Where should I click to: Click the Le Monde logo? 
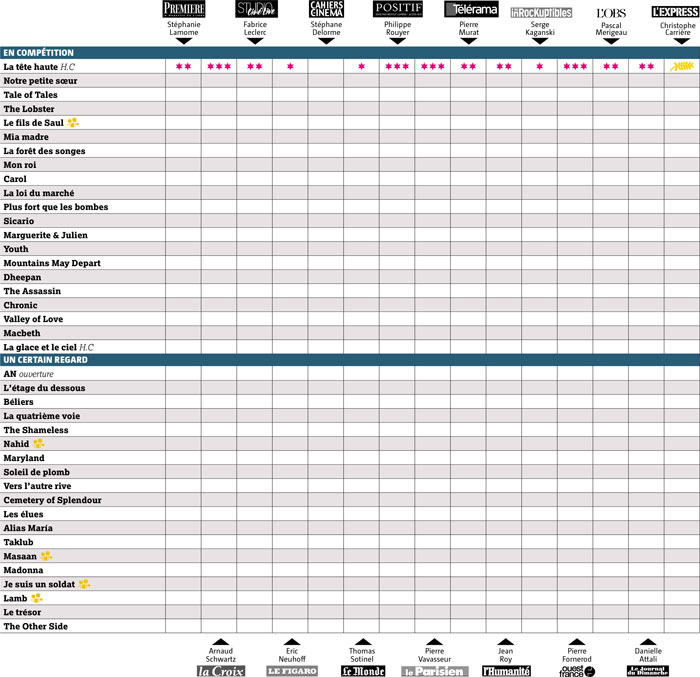(363, 671)
